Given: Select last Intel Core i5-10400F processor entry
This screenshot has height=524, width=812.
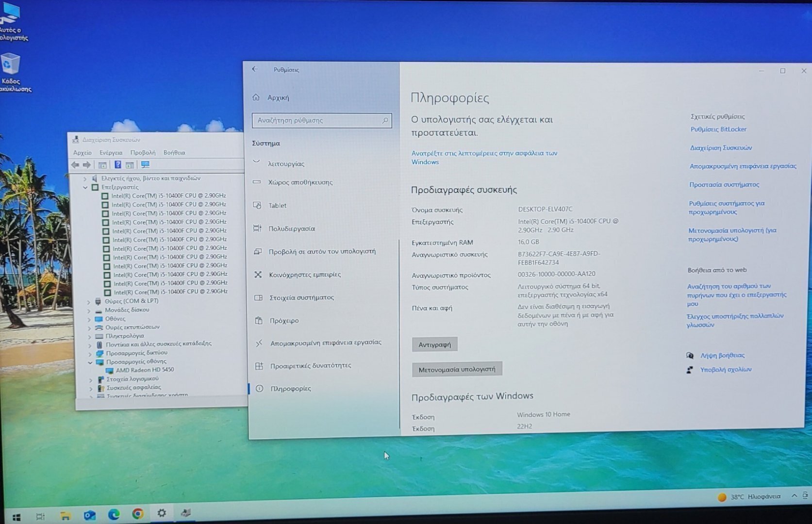Looking at the screenshot, I should pyautogui.click(x=170, y=292).
